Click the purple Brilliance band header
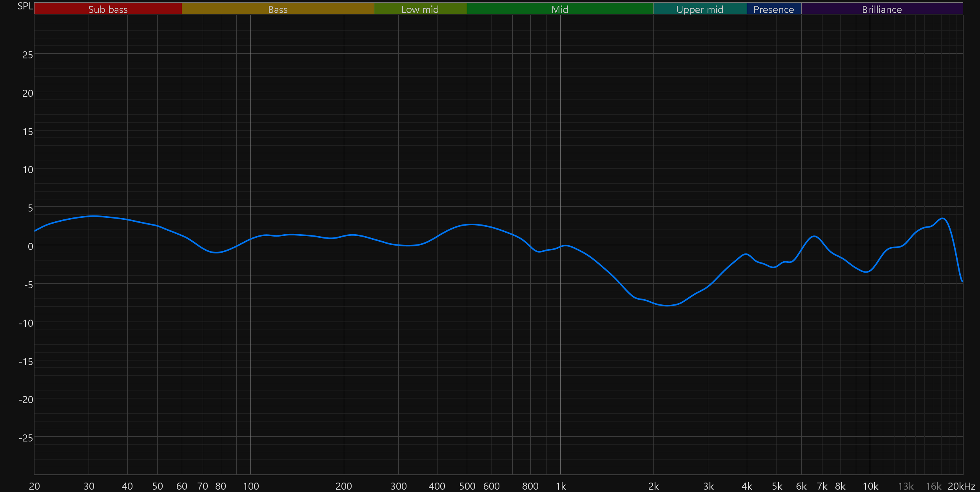This screenshot has height=492, width=980. point(882,9)
